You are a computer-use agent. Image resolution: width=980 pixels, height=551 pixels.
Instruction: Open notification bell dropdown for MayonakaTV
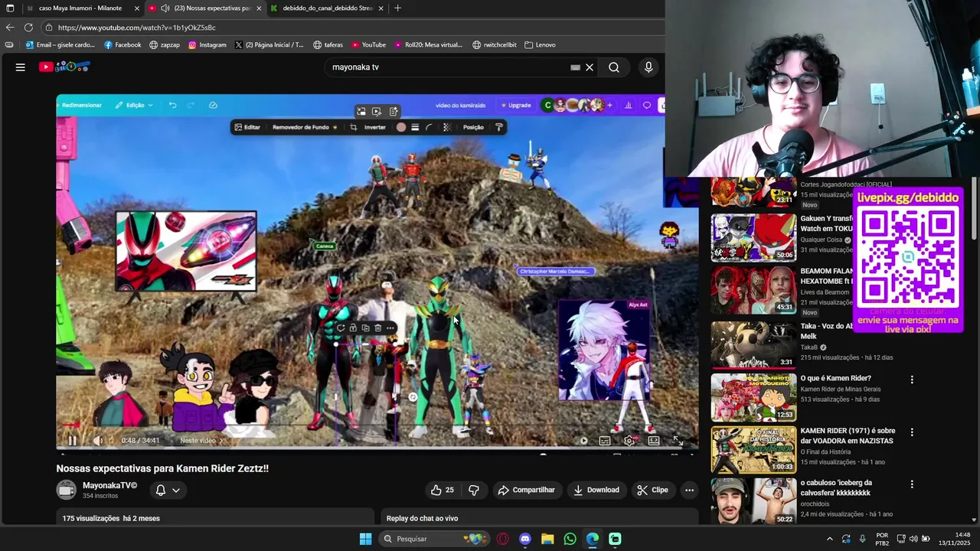point(168,491)
